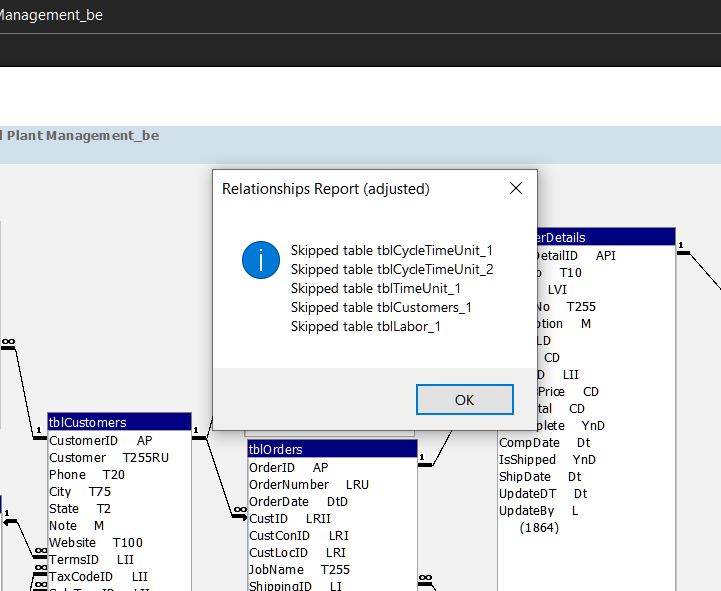Select 'Skipped table tblCycleTimeUnit_1' message line

coord(392,251)
